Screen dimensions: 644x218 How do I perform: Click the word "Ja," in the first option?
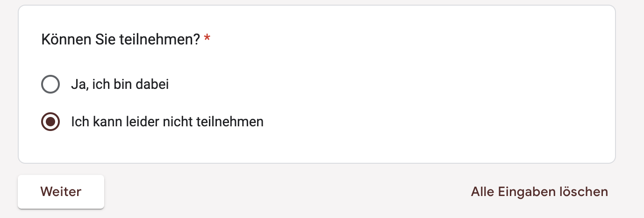[x=79, y=84]
